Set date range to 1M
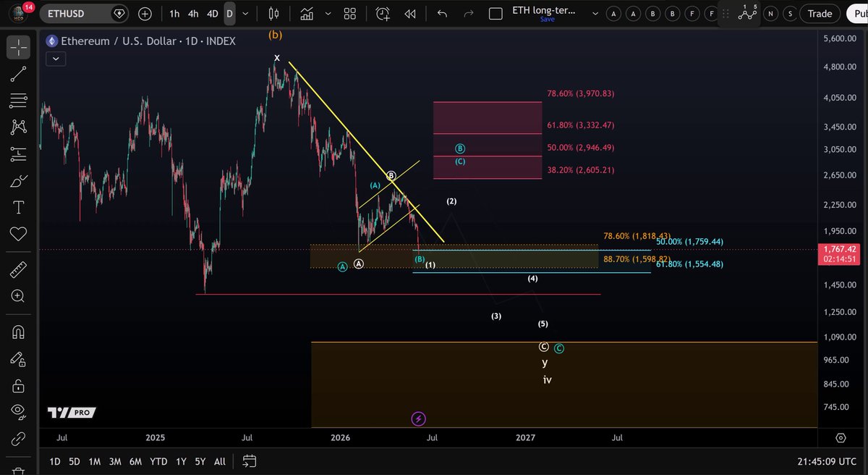Screen dimensions: 868x475 (x=94, y=461)
